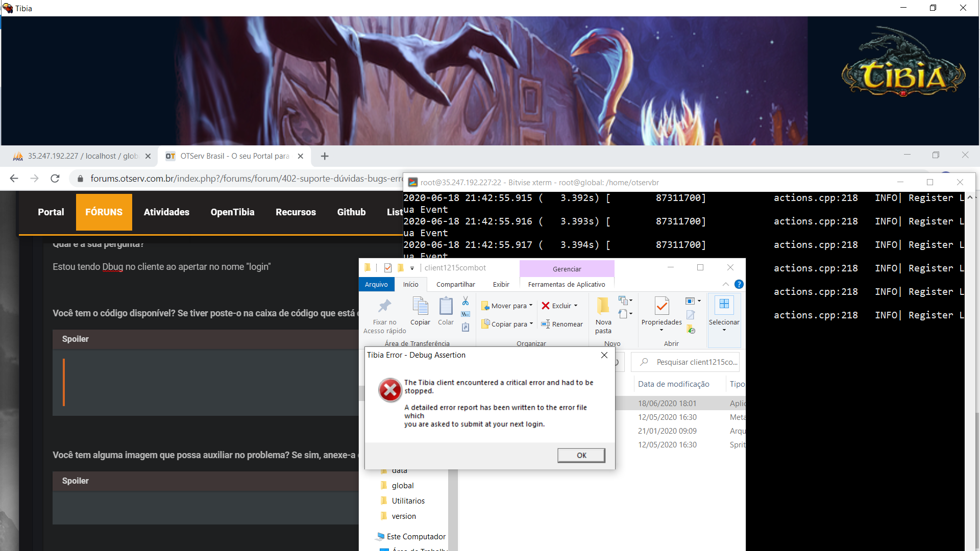The height and width of the screenshot is (551, 980).
Task: Open the New item dropdown in Novo group
Action: coord(626,300)
